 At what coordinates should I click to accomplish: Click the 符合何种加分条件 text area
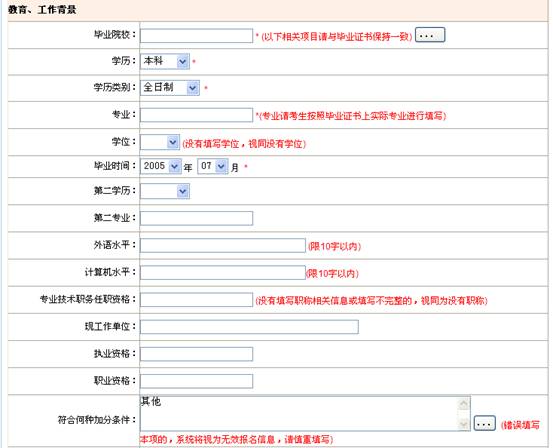click(x=305, y=413)
